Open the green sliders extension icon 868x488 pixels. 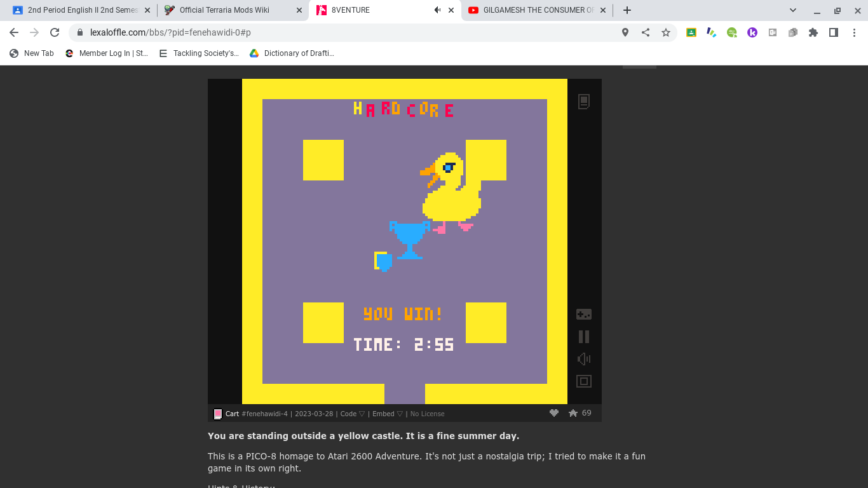coord(732,32)
